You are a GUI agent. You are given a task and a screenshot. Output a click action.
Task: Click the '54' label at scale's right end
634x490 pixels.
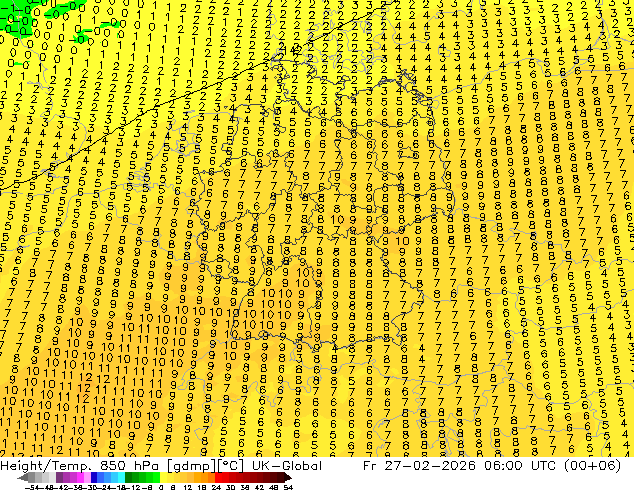point(288,487)
